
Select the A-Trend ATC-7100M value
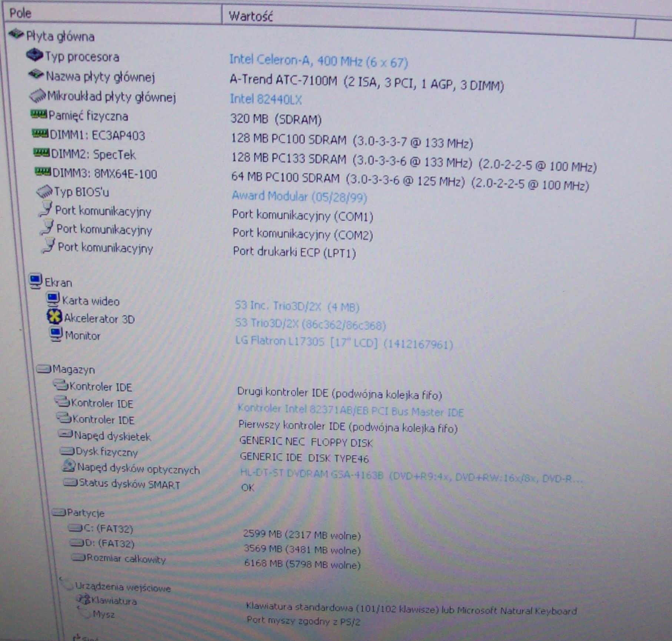tap(367, 82)
